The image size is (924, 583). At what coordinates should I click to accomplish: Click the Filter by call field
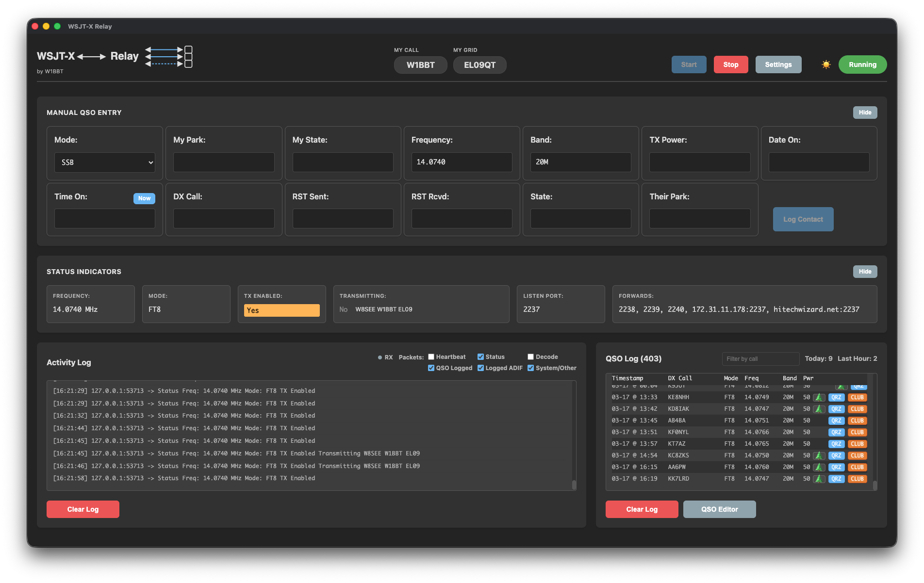point(760,359)
